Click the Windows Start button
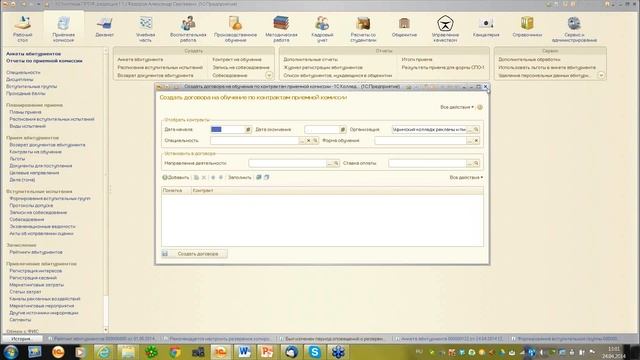 tap(10, 352)
